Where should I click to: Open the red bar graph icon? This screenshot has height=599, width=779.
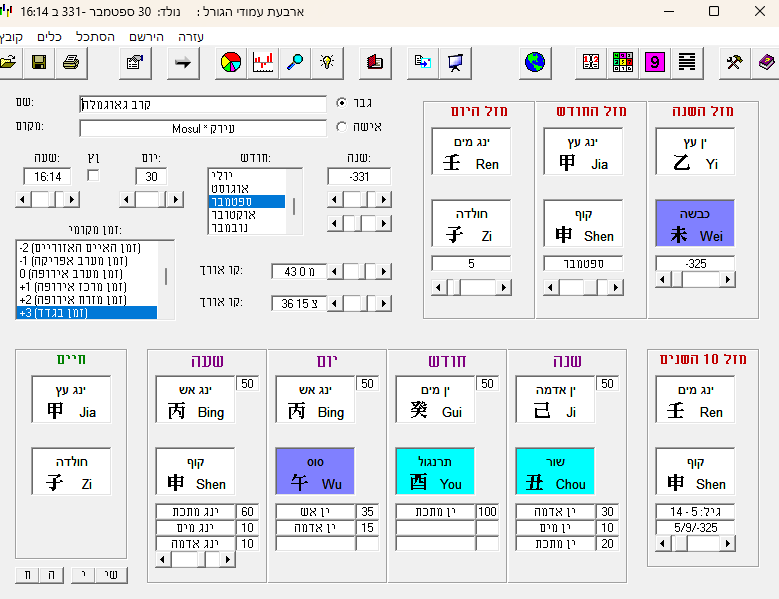click(x=263, y=63)
